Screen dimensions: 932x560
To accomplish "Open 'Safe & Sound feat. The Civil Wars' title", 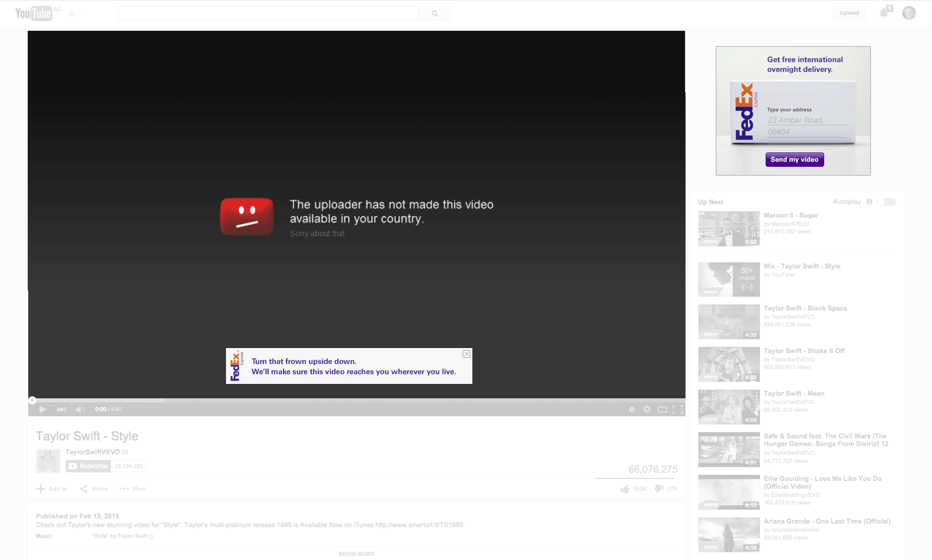I will 826,440.
